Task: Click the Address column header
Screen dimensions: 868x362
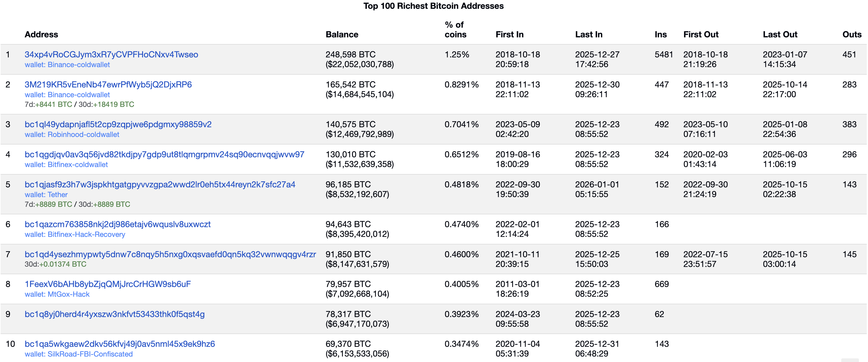Action: [41, 34]
